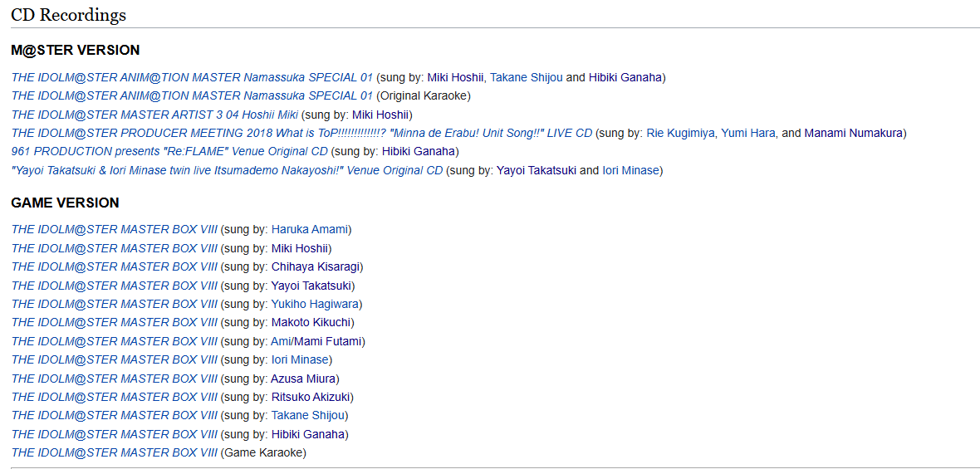This screenshot has width=980, height=469.
Task: Open Azusa Miura character link
Action: 304,379
